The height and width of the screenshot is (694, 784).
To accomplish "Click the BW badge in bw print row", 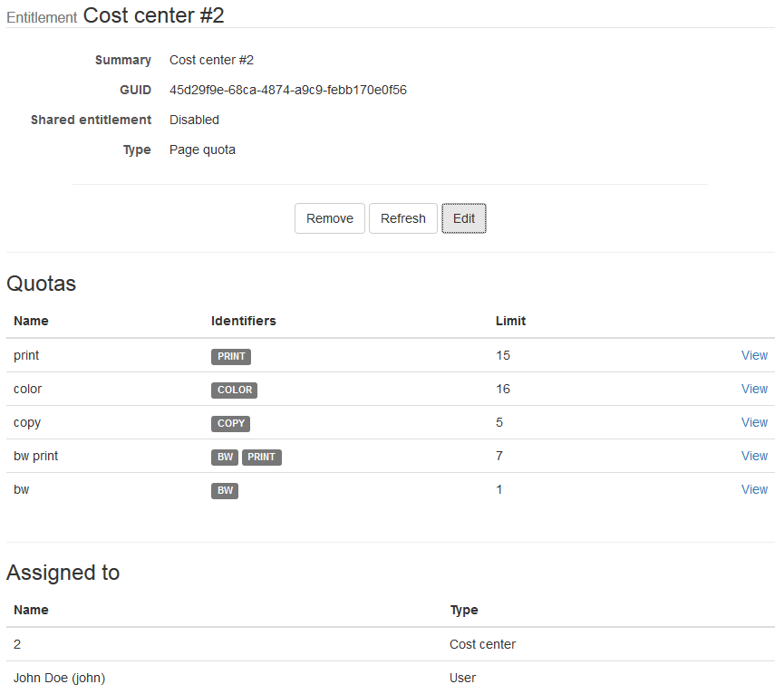I will tap(225, 457).
